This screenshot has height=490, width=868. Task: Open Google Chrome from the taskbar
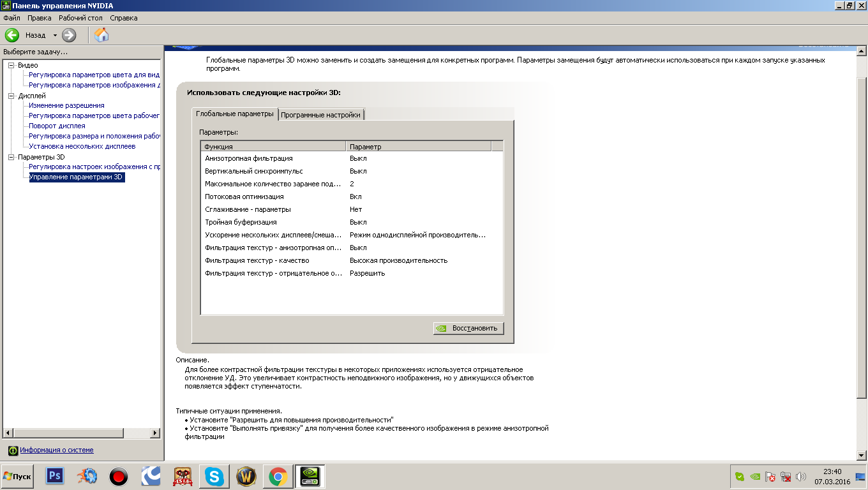click(x=278, y=476)
